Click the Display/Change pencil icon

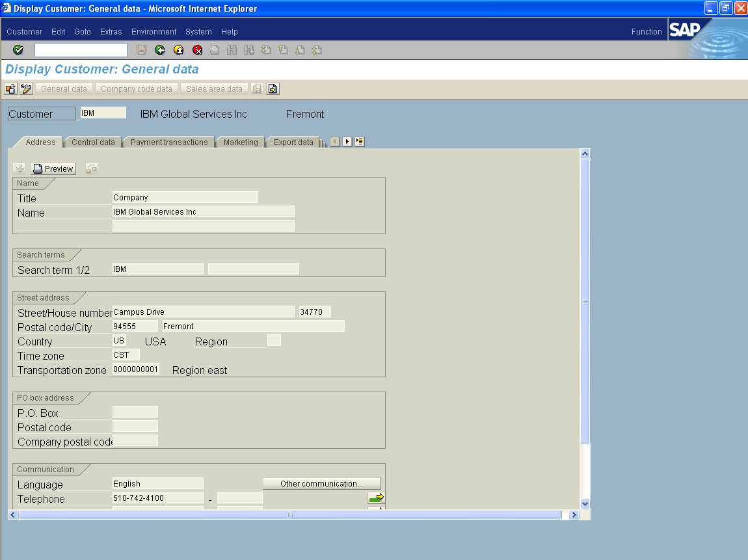(x=26, y=88)
